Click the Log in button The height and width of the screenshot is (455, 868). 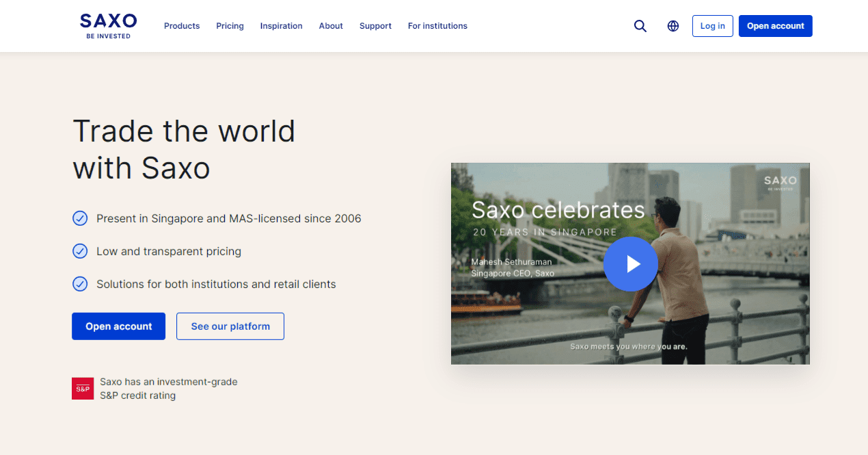click(712, 26)
